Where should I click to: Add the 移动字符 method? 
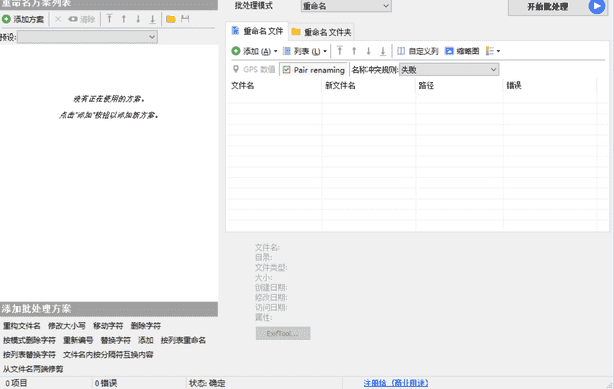click(x=108, y=326)
